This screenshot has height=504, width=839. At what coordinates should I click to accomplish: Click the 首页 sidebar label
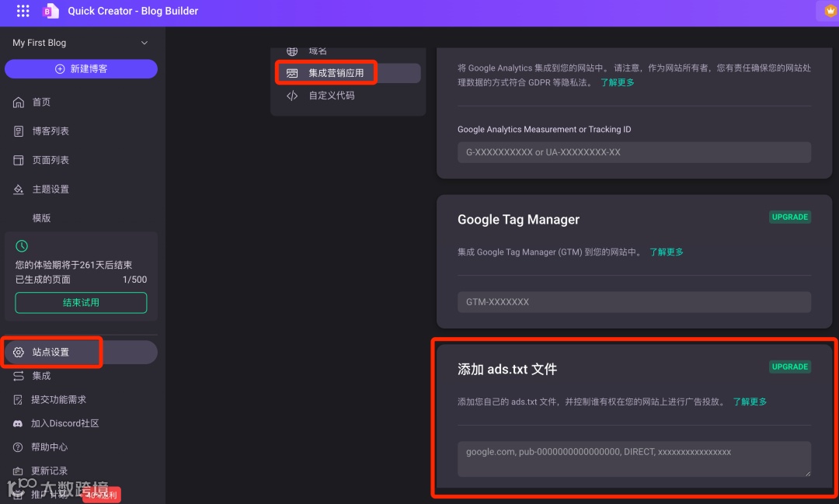click(42, 103)
